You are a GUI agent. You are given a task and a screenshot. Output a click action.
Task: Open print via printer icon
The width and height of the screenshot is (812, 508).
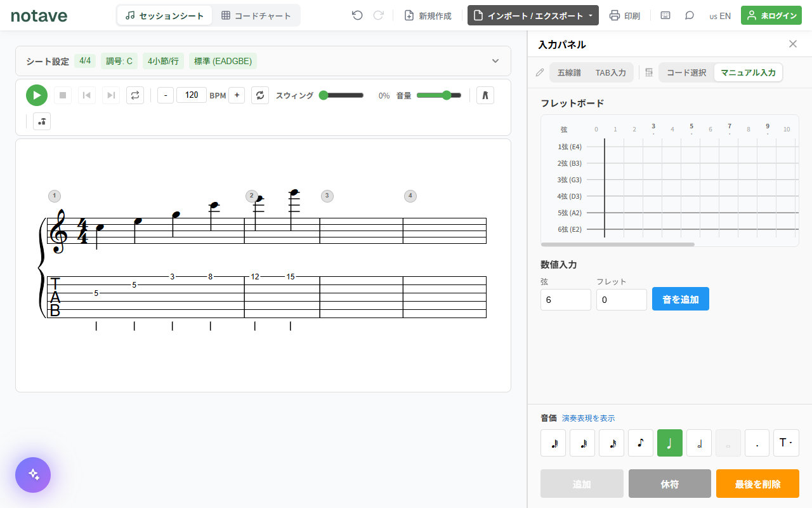(624, 15)
